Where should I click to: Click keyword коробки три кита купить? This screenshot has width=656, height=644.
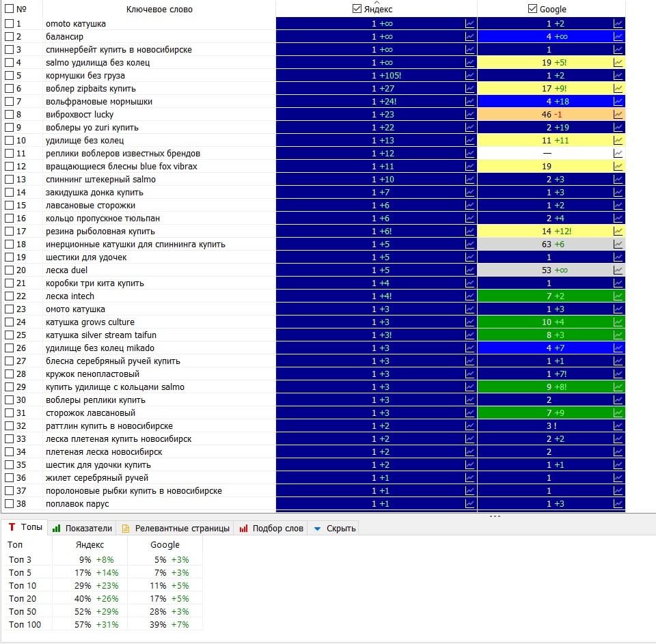[x=95, y=283]
